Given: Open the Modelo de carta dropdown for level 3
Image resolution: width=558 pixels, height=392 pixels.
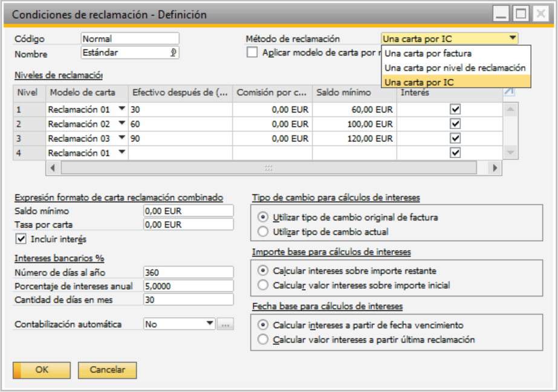Looking at the screenshot, I should pyautogui.click(x=122, y=138).
